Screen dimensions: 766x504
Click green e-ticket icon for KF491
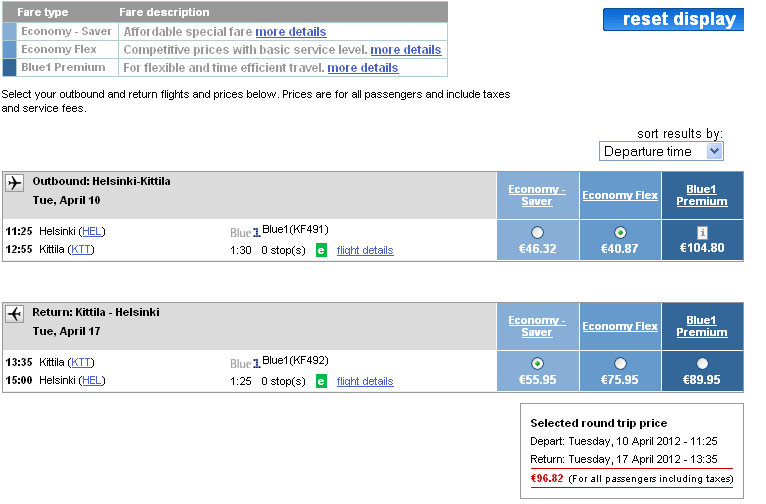coord(321,251)
